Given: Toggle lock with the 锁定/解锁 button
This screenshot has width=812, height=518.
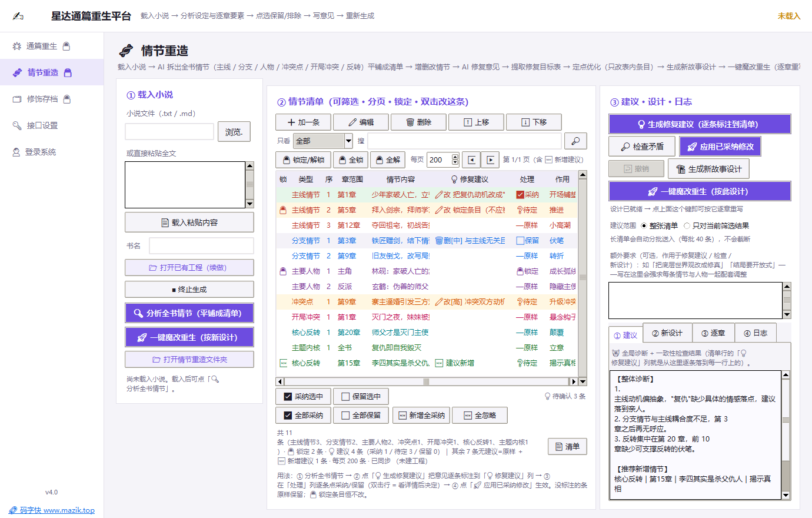Looking at the screenshot, I should pos(303,160).
